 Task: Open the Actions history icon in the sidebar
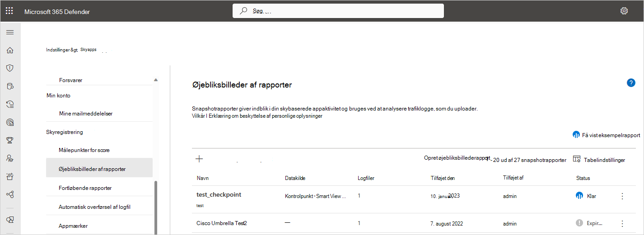click(9, 104)
